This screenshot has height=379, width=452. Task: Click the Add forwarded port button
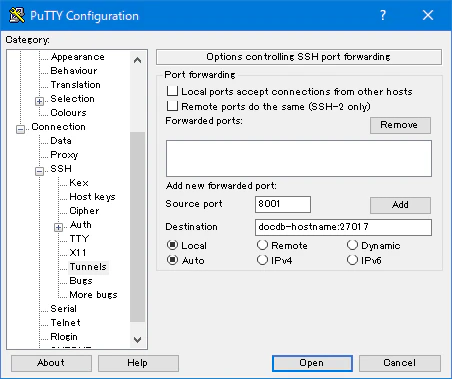tap(400, 205)
